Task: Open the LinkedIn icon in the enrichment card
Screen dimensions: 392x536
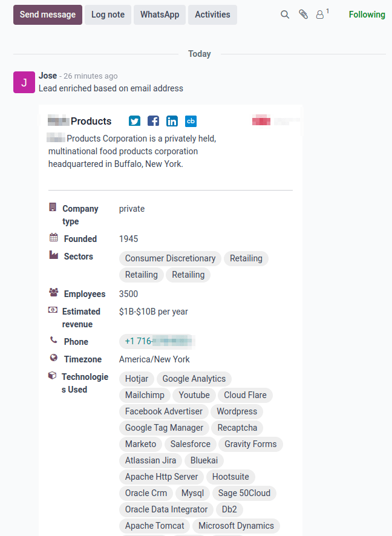Action: click(172, 121)
